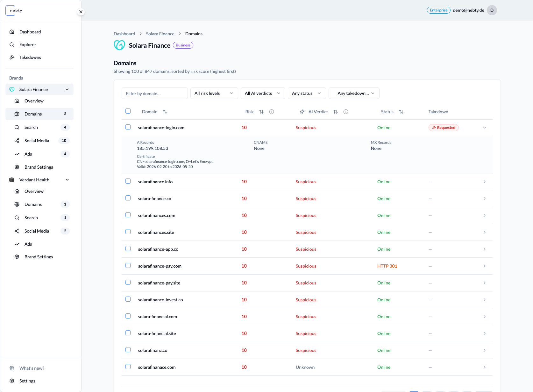533x392 pixels.
Task: Click the Risk column info icon
Action: pos(272,112)
